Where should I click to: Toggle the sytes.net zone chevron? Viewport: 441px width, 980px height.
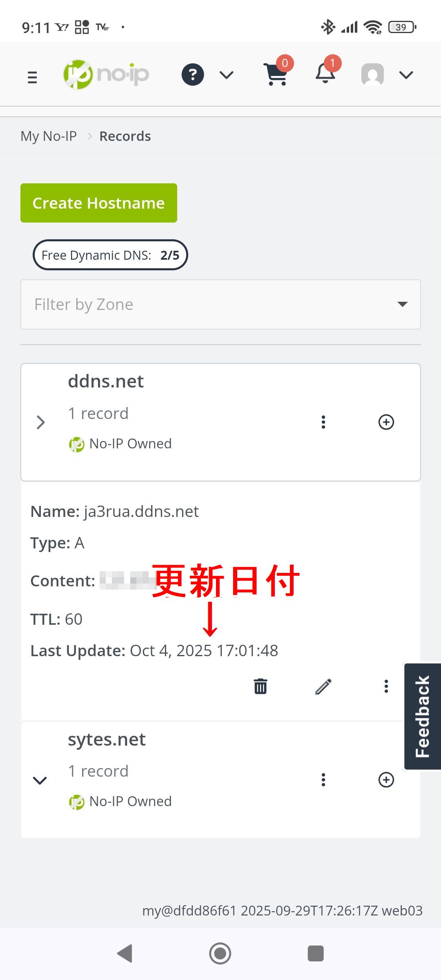pyautogui.click(x=40, y=781)
